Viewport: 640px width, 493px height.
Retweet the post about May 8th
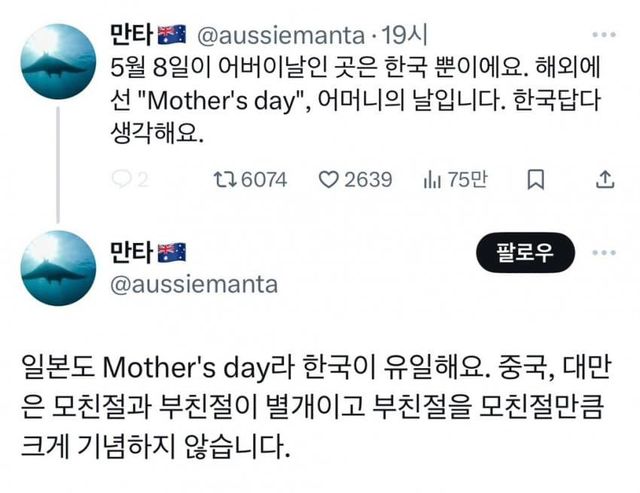click(225, 179)
